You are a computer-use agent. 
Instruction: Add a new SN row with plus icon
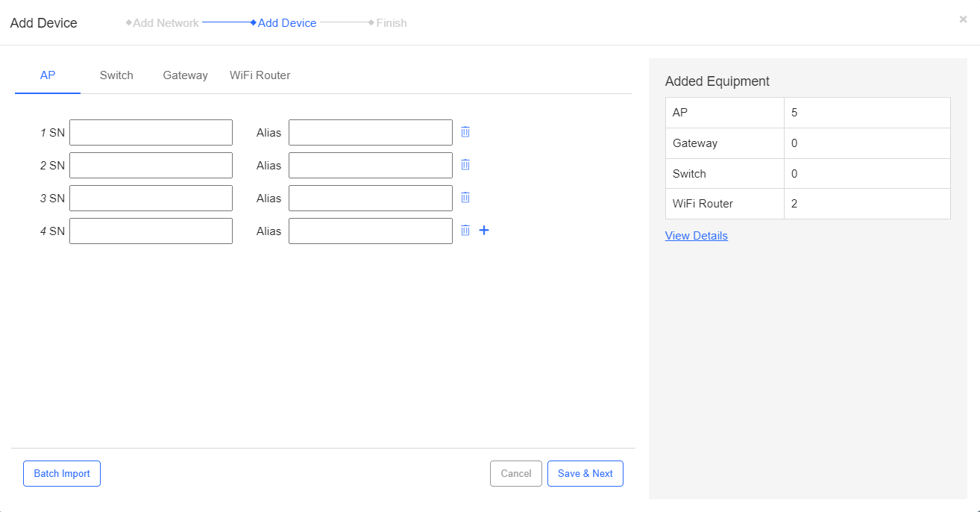click(x=483, y=231)
